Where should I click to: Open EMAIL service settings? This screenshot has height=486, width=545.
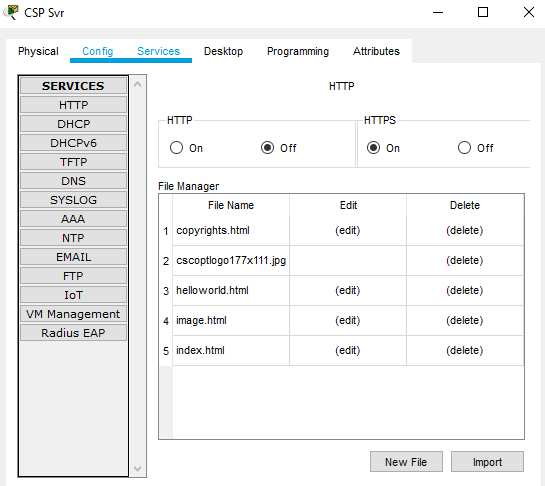(73, 257)
